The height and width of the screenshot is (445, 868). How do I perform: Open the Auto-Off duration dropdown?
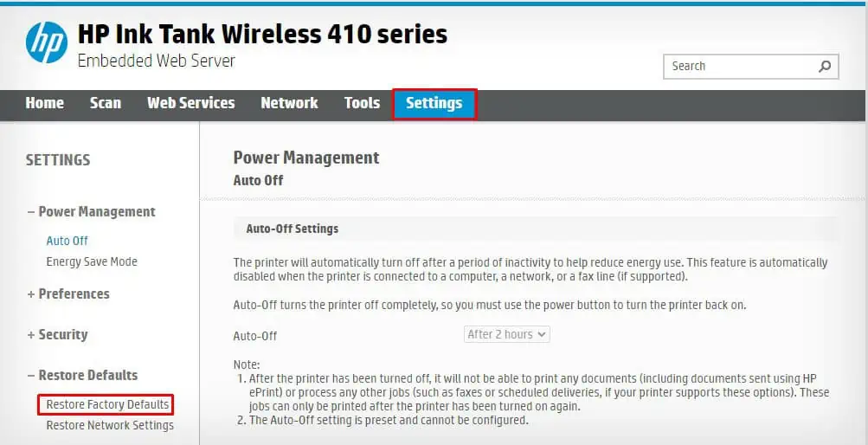coord(506,334)
